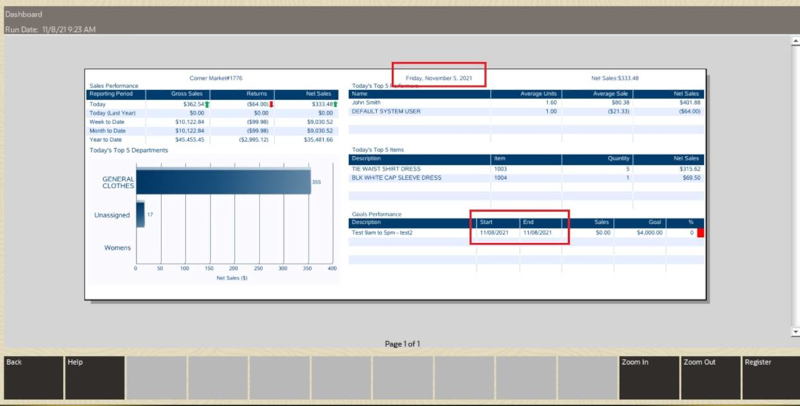Click the green arrow beside Today gross sales
Viewport: 800px width, 406px height.
[207, 105]
